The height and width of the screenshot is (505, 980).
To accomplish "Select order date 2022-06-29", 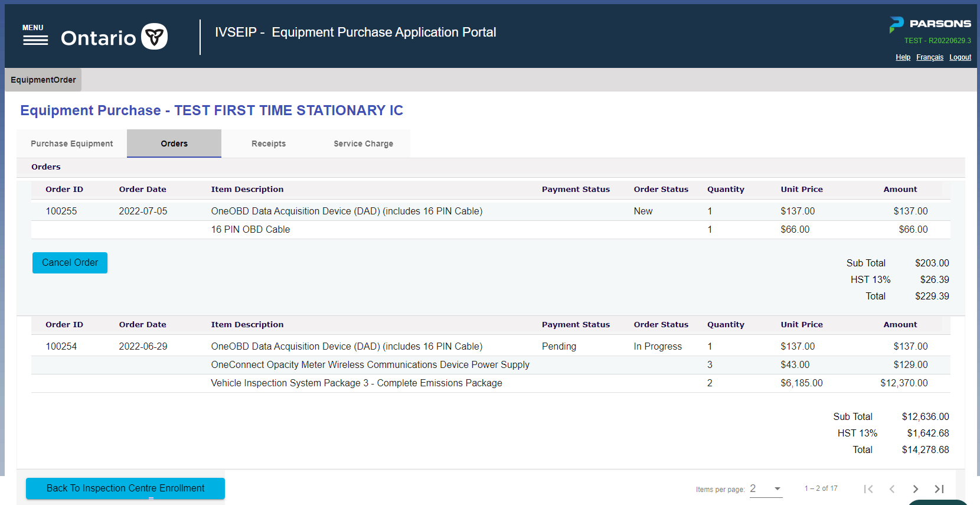I will point(143,346).
